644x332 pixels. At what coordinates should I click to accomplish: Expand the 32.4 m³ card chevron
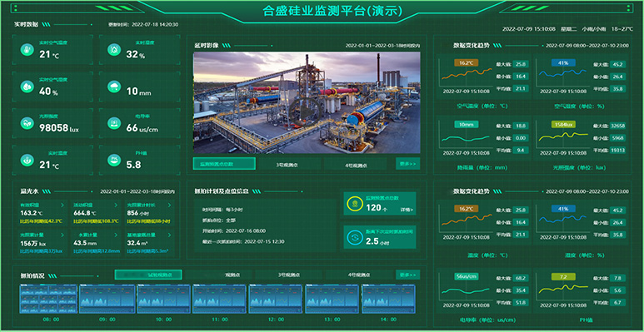(169, 235)
